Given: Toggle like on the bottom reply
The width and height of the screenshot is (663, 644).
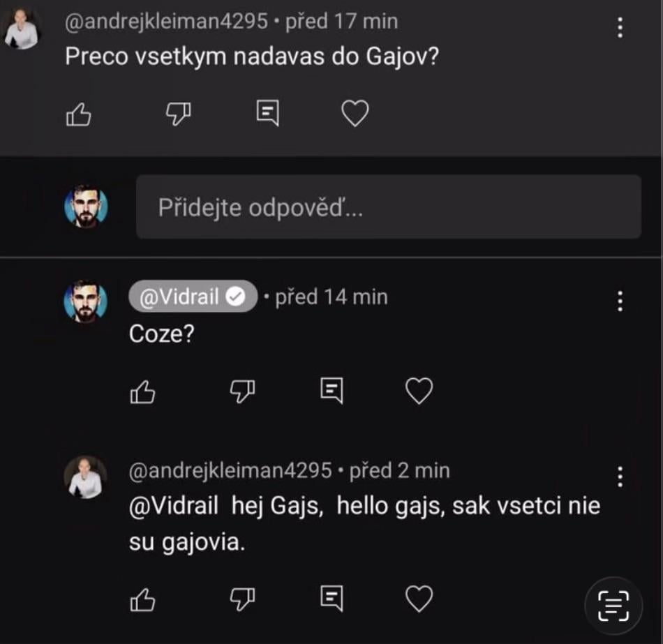Looking at the screenshot, I should click(144, 599).
